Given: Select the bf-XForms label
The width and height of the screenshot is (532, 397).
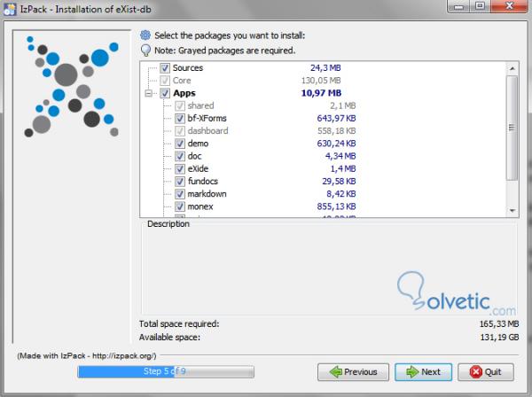Looking at the screenshot, I should tap(207, 119).
